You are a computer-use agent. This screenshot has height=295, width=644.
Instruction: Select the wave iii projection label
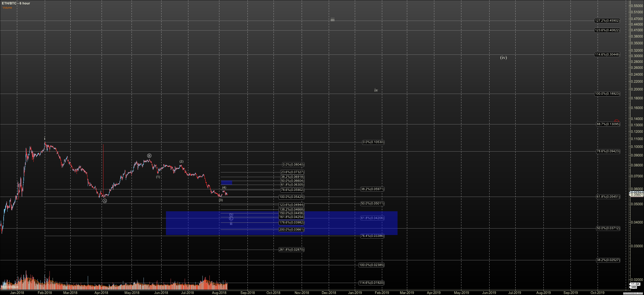333,20
